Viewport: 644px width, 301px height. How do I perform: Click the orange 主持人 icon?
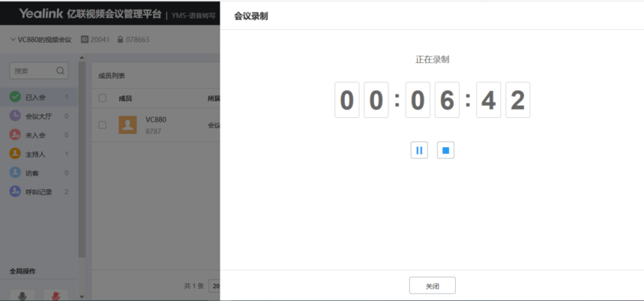[15, 154]
